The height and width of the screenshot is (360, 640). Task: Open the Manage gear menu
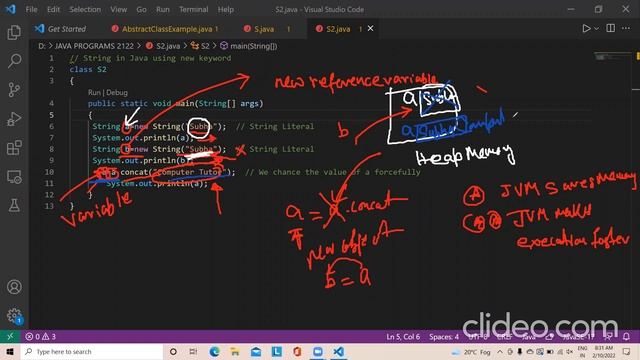point(14,316)
